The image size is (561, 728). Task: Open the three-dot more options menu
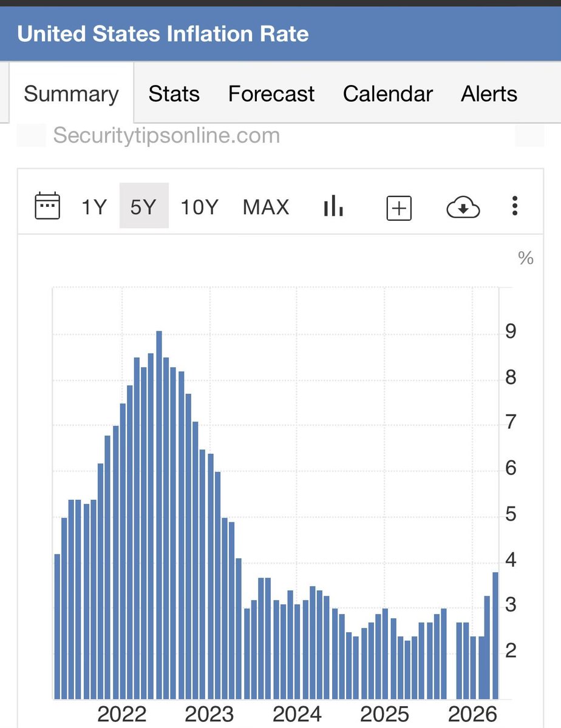tap(515, 206)
